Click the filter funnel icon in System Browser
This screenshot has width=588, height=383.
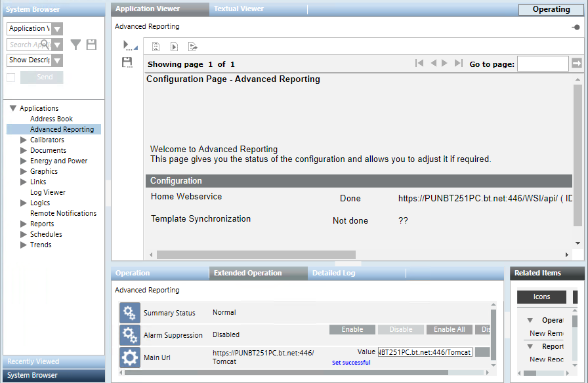(76, 45)
